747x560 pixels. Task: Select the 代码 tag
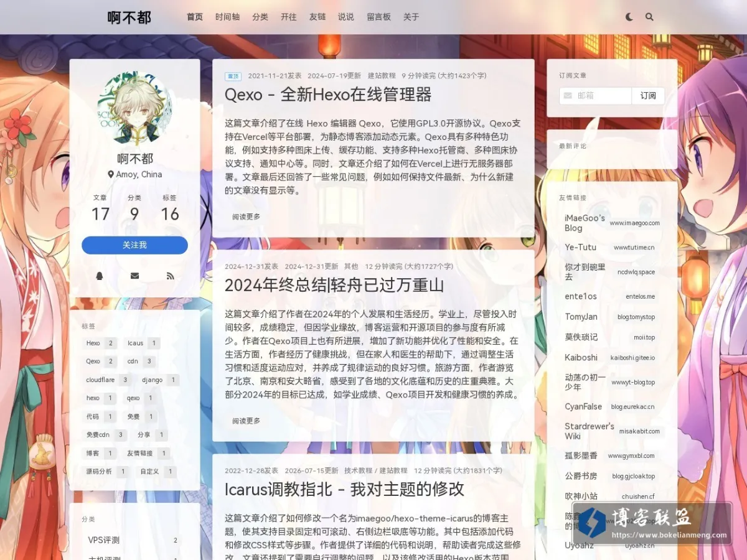pos(100,416)
